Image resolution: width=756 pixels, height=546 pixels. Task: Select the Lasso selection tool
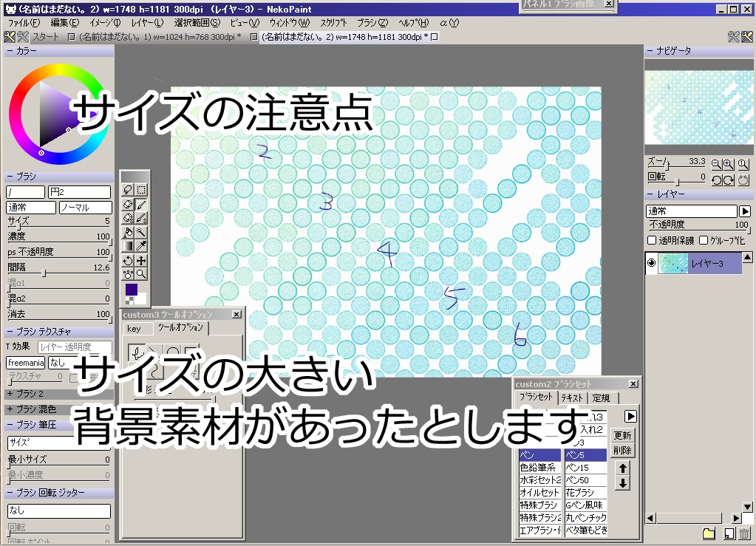point(128,190)
